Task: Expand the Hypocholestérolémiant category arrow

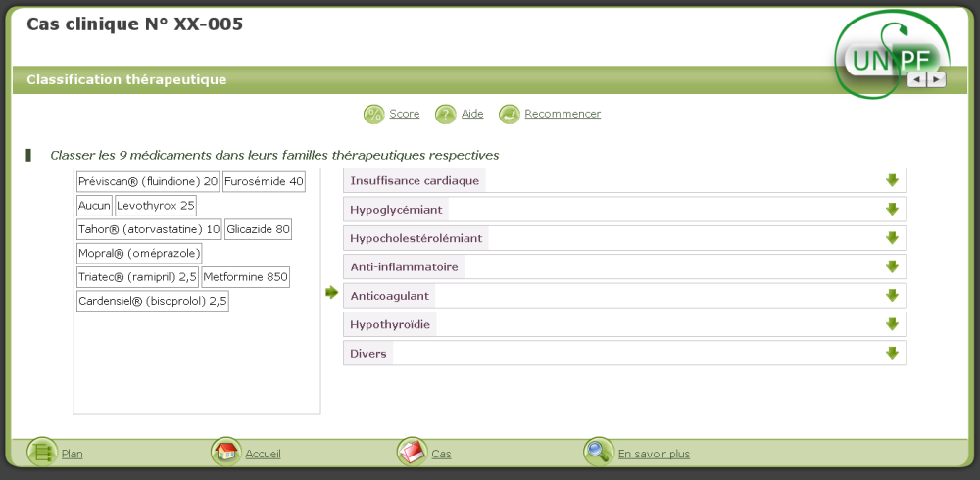Action: coord(892,238)
